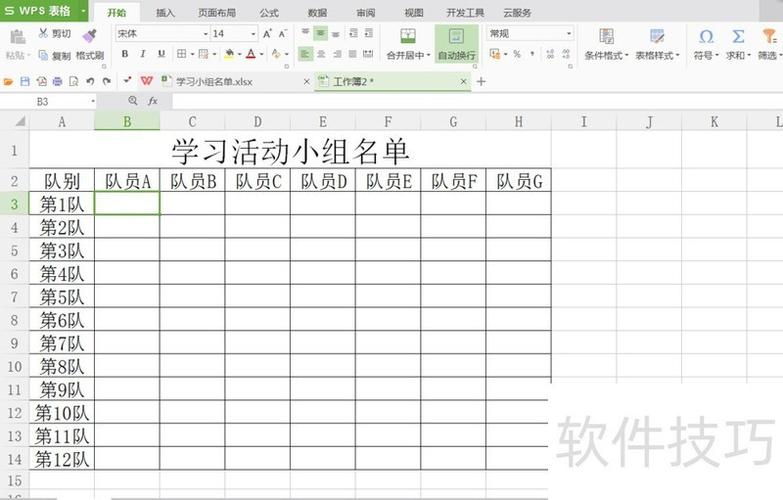Toggle underline formatting
The width and height of the screenshot is (783, 500).
[161, 53]
